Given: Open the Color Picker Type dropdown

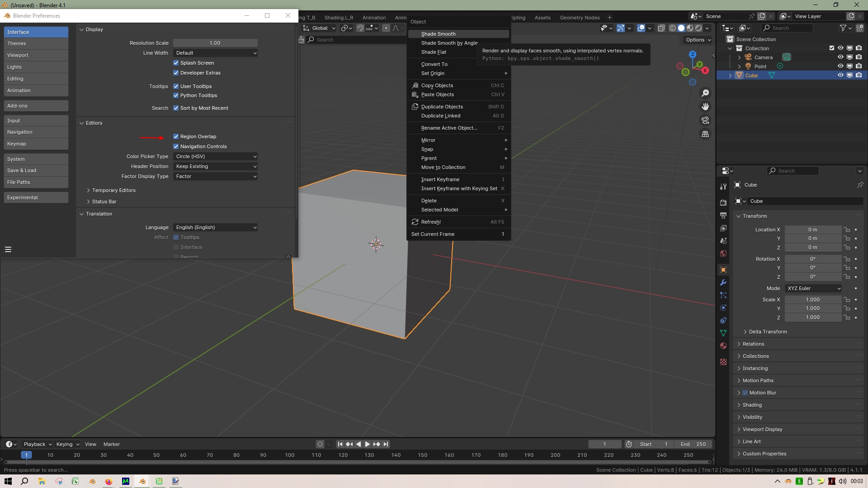Looking at the screenshot, I should (x=215, y=155).
